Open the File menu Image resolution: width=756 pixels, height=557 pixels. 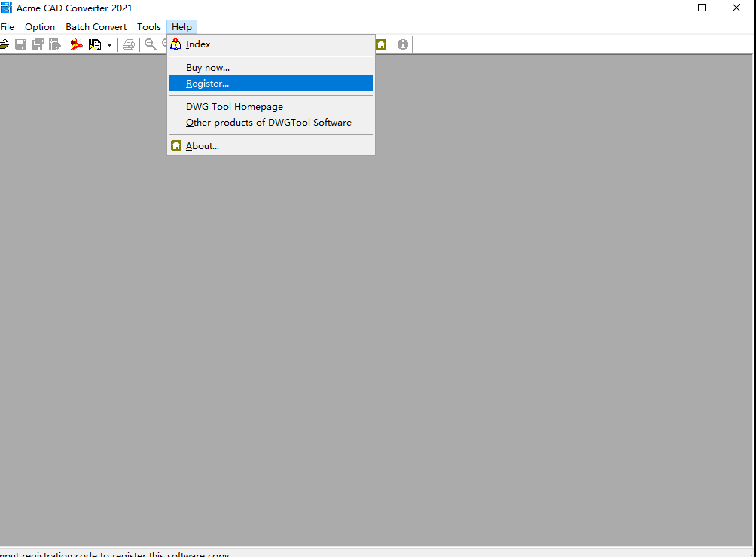8,27
